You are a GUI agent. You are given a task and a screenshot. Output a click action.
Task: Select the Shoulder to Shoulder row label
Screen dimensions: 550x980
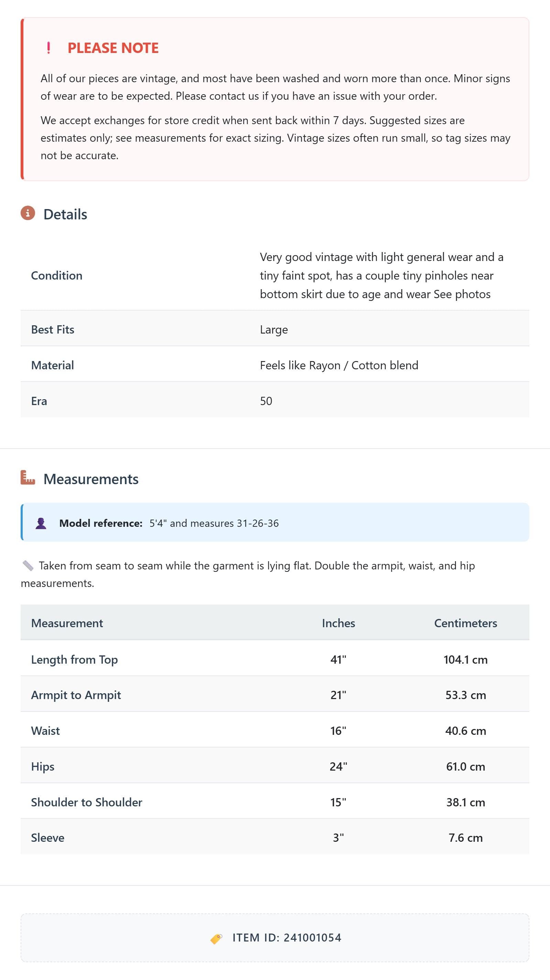click(87, 802)
